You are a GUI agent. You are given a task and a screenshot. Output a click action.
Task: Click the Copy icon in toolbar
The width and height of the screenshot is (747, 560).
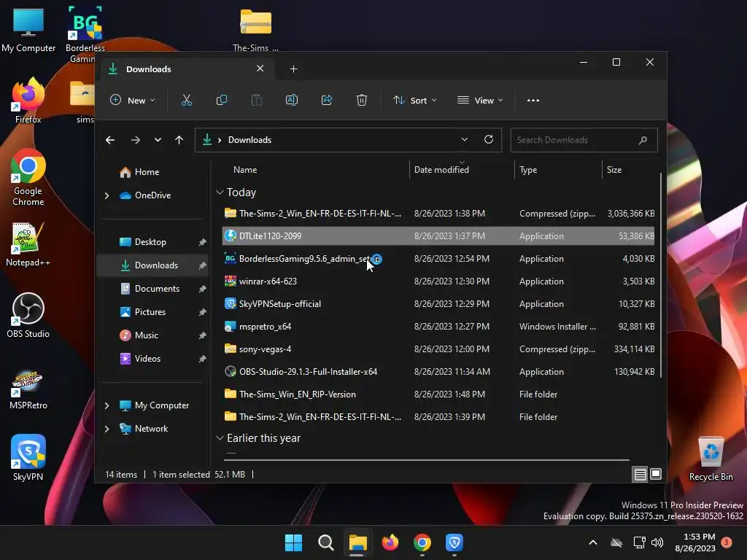click(x=222, y=100)
